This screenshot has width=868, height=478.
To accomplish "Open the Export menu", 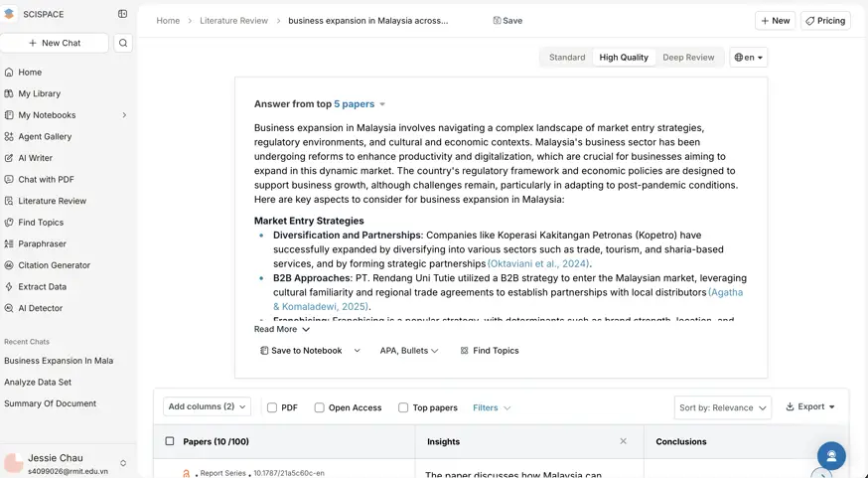I will tap(810, 406).
